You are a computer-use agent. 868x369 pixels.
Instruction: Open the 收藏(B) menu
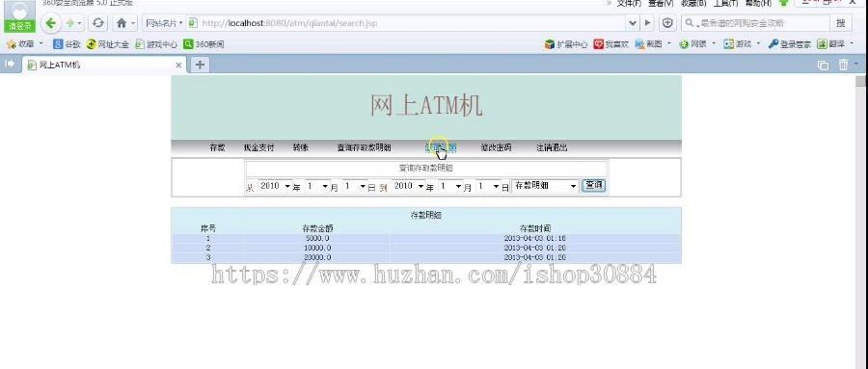693,3
